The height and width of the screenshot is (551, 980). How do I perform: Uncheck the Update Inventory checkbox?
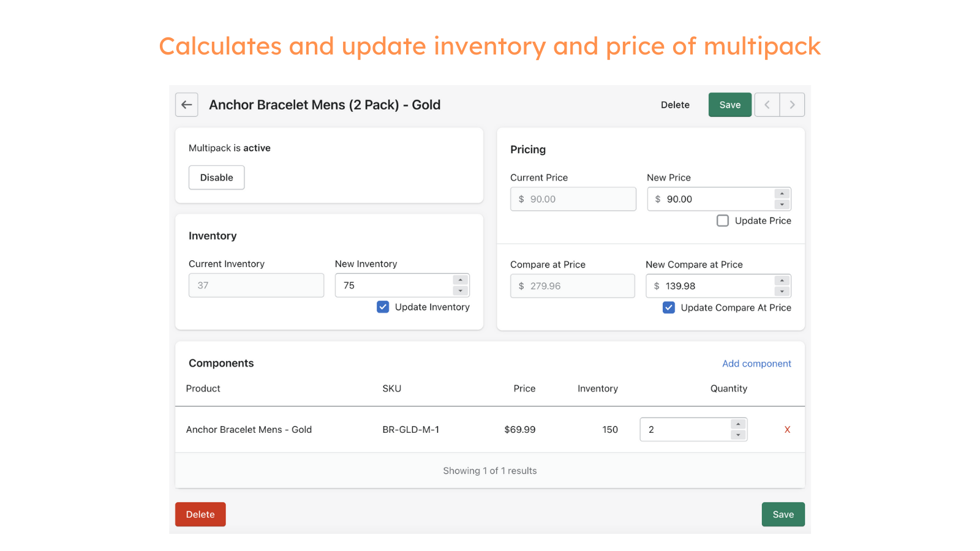point(383,307)
